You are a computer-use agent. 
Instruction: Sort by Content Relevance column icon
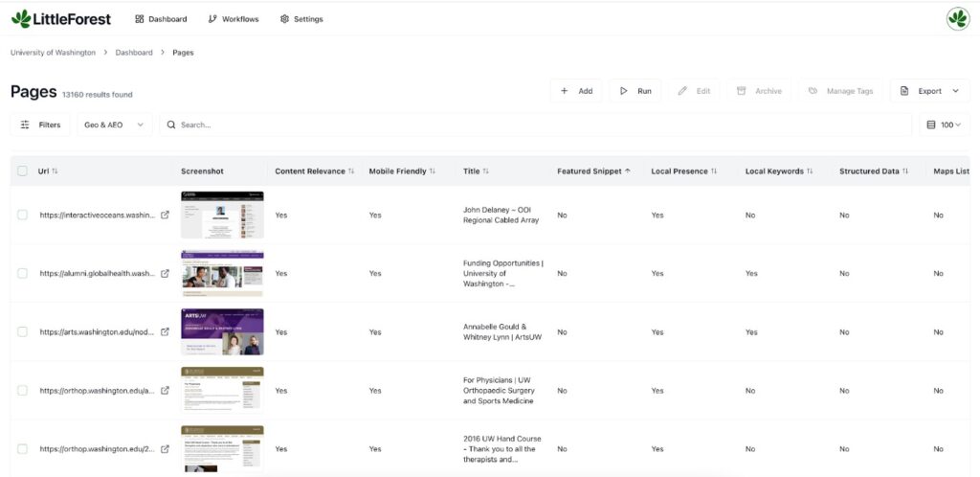351,171
